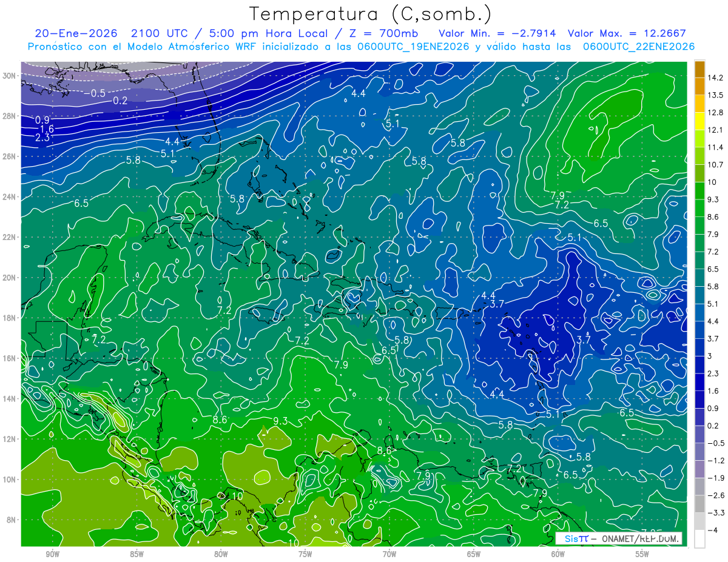
Task: Click the yellow legend swatch between 12.1 and 12.8
Action: [x=699, y=121]
